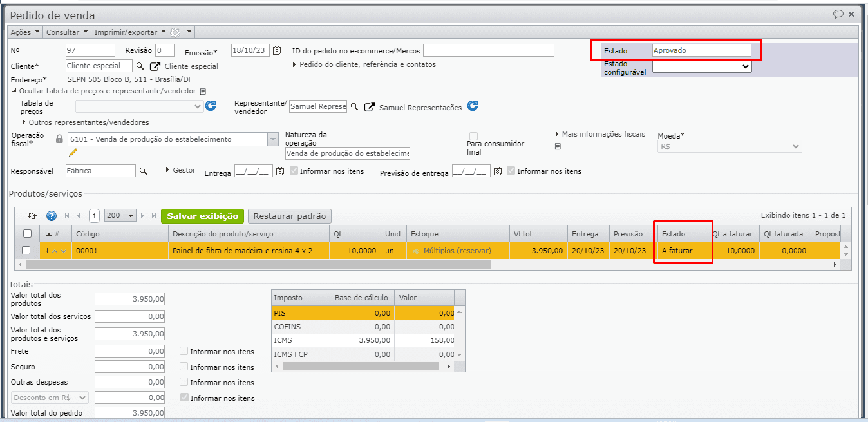Screen dimensions: 868x422
Task: Toggle Para consumidor final checkbox
Action: [x=473, y=136]
